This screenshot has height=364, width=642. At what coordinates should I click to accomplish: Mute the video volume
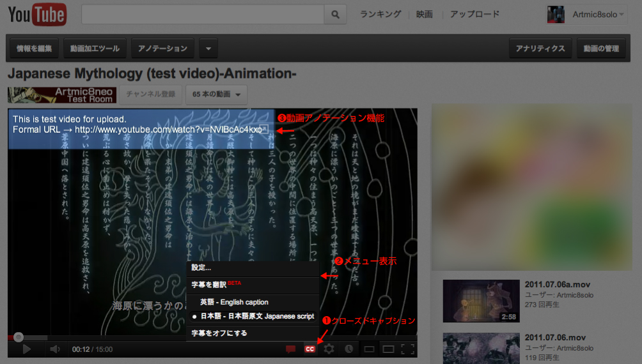click(55, 349)
